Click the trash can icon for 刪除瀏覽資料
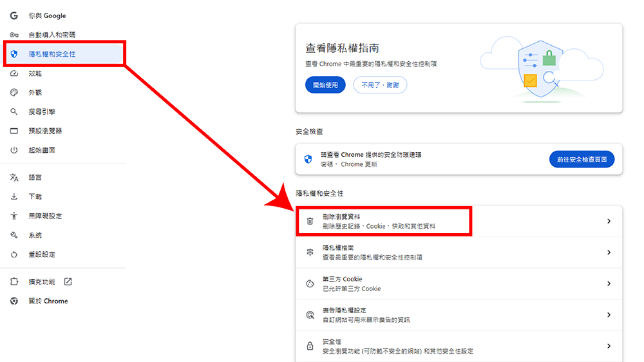Image resolution: width=644 pixels, height=362 pixels. (310, 221)
